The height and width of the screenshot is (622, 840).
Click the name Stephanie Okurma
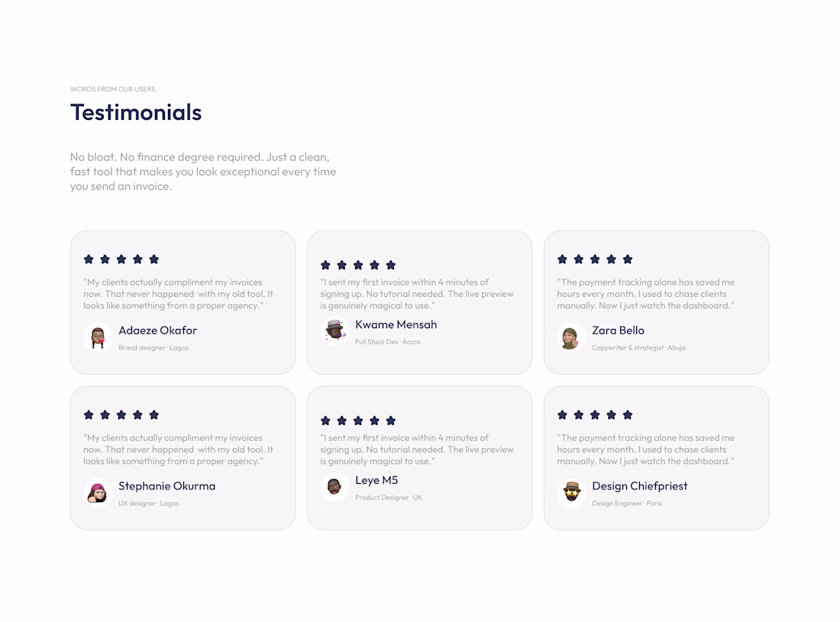tap(166, 486)
